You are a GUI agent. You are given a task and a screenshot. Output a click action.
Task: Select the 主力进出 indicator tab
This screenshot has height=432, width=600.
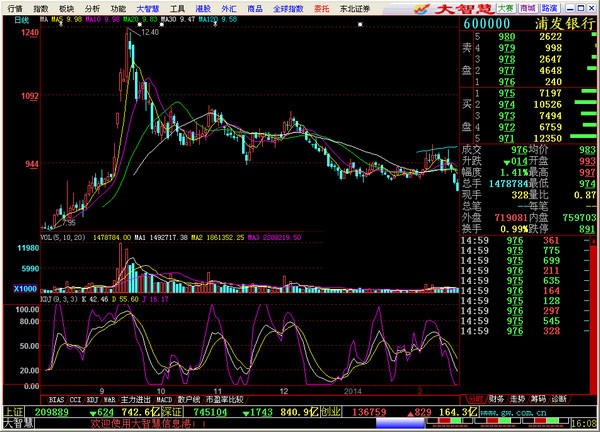136,400
